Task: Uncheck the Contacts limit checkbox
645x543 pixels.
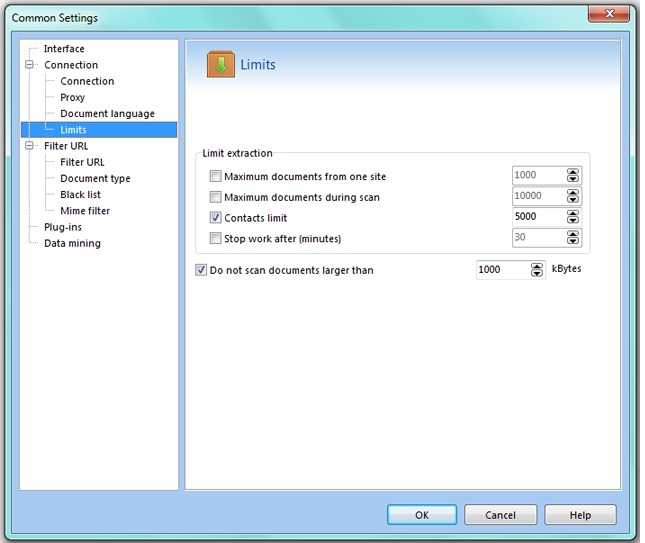Action: pos(216,218)
